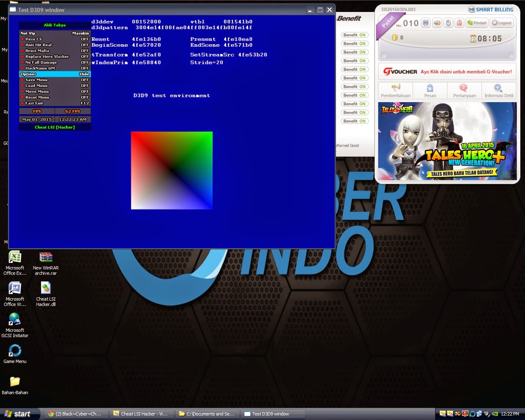Click the gold coins icon in Smart Billing

[395, 38]
